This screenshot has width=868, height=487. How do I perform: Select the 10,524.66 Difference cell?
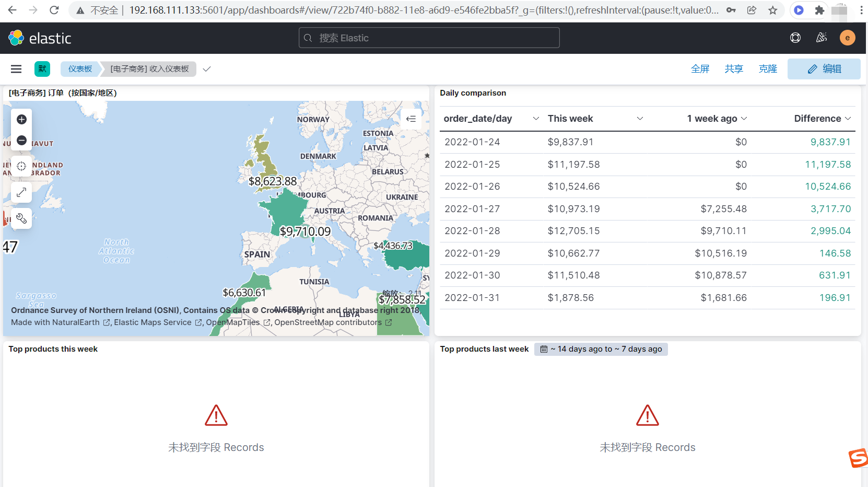pyautogui.click(x=828, y=187)
